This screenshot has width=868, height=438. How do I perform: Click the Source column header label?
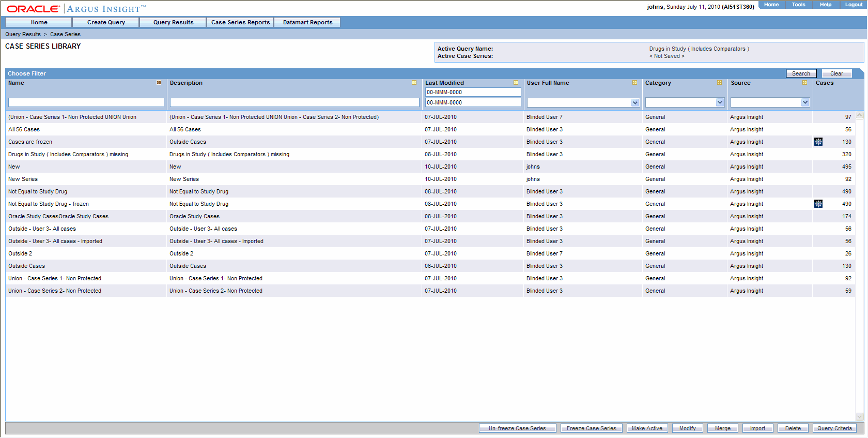(740, 83)
